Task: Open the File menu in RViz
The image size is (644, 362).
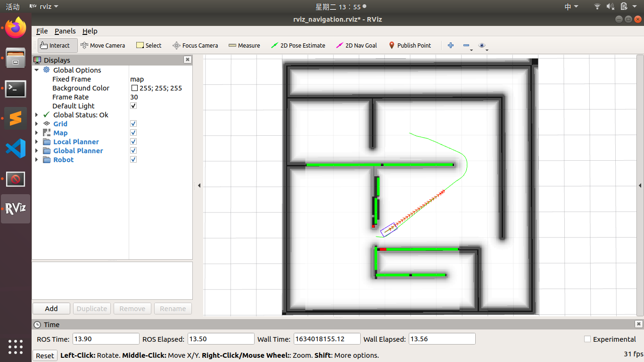Action: 41,31
